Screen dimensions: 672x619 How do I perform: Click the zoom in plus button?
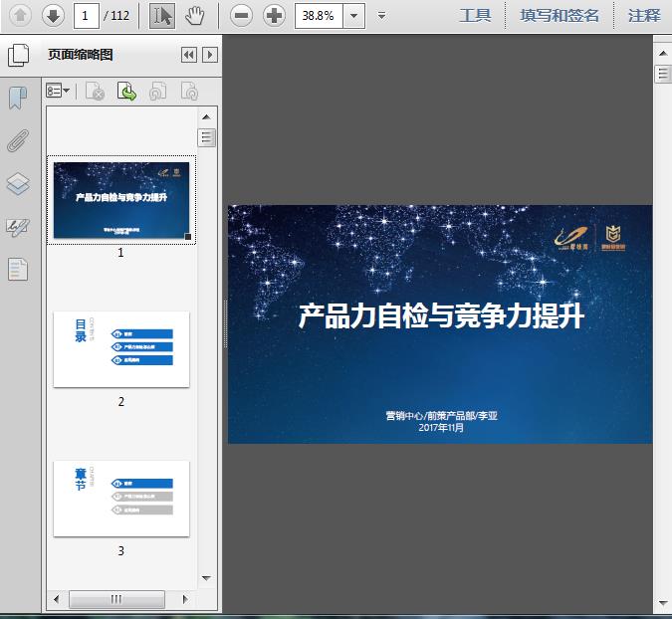[x=274, y=15]
